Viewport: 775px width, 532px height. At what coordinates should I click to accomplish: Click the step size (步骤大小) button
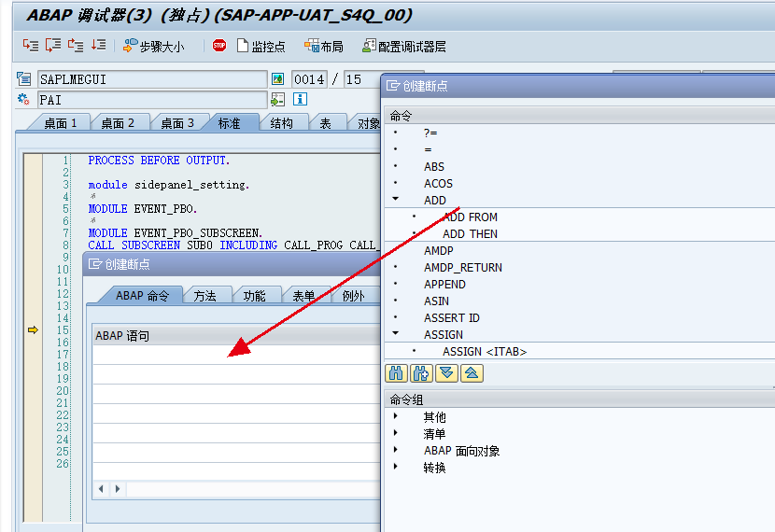[x=154, y=46]
